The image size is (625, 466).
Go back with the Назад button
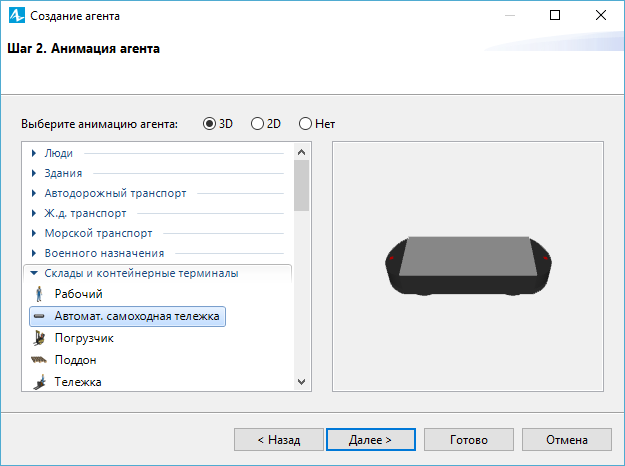pyautogui.click(x=279, y=440)
